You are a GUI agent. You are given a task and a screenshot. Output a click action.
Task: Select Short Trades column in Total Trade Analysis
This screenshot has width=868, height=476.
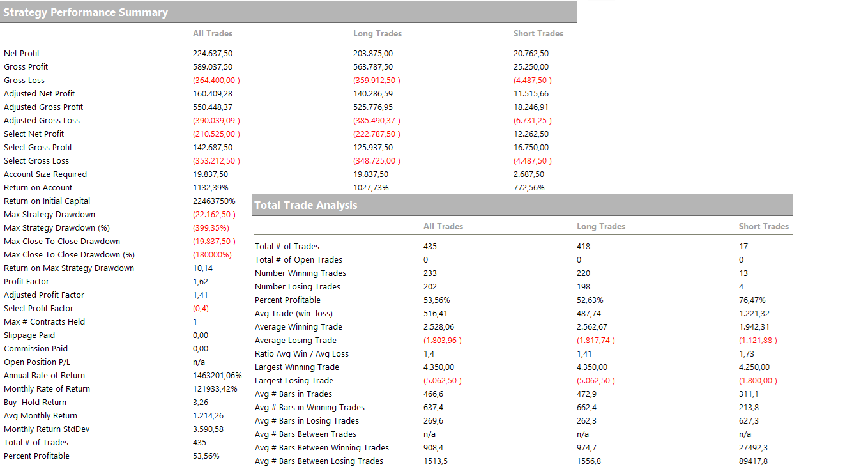click(x=764, y=226)
